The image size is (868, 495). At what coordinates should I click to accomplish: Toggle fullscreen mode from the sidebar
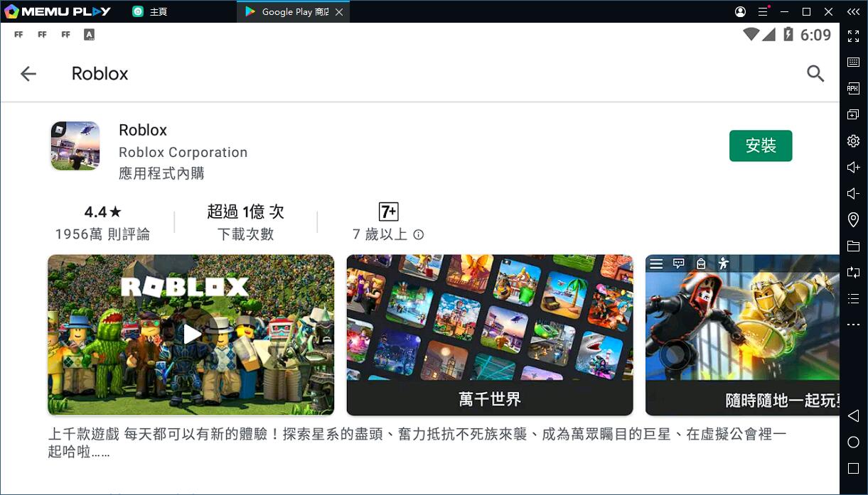pyautogui.click(x=853, y=36)
